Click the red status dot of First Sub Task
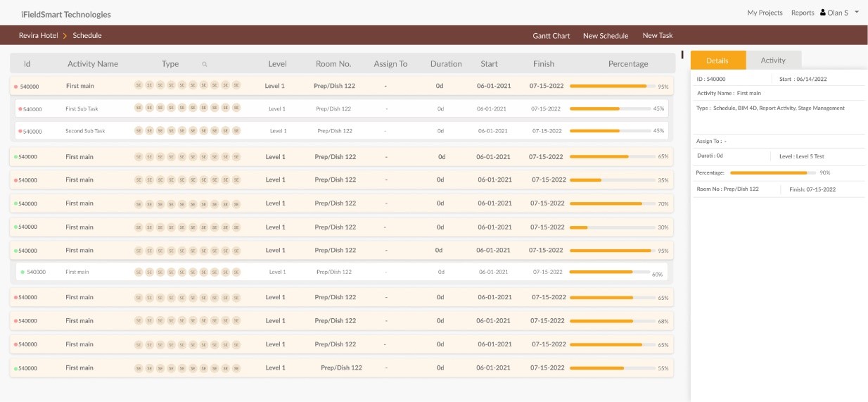This screenshot has height=402, width=868. pyautogui.click(x=20, y=109)
